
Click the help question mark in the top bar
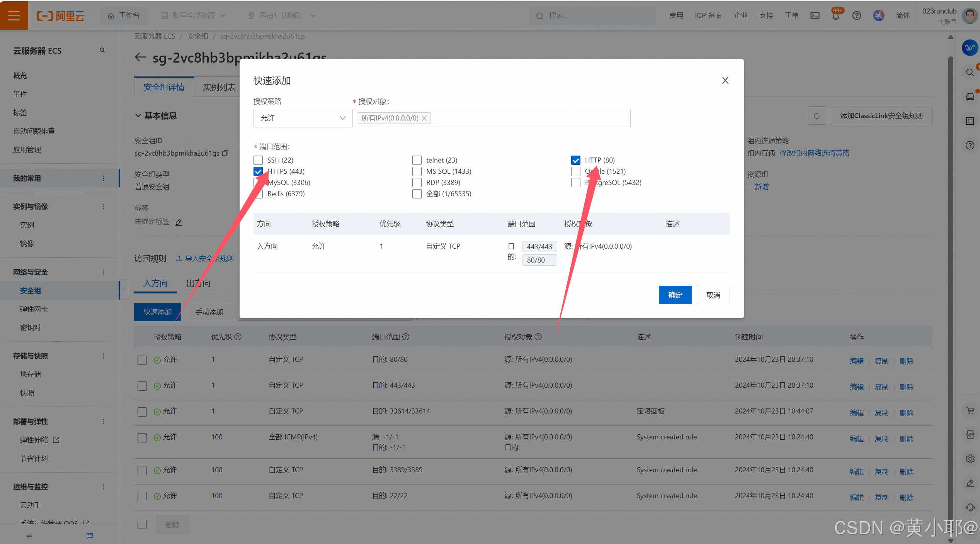(x=857, y=15)
